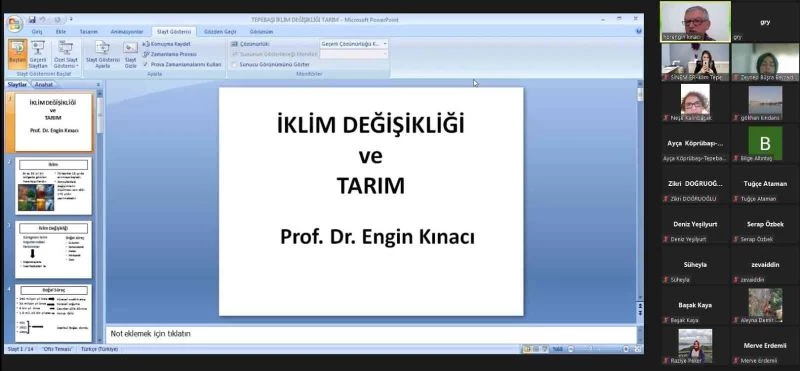
Task: Click the zoom percentage in status bar
Action: point(558,349)
